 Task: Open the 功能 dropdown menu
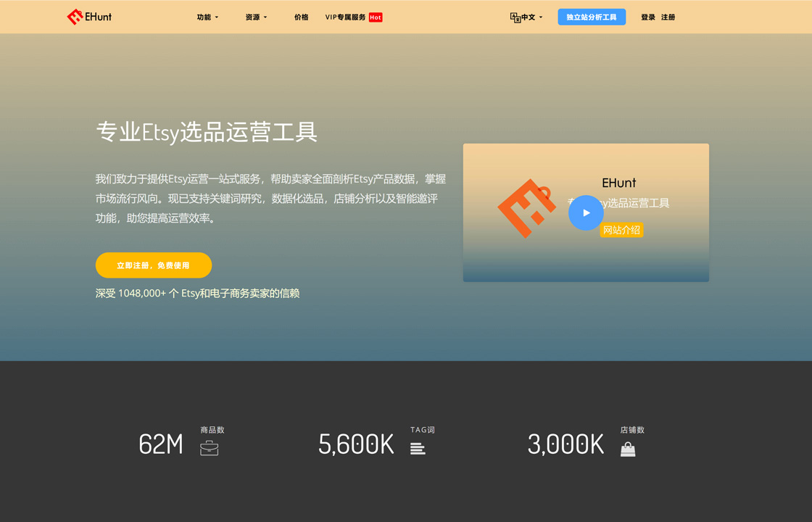point(207,17)
